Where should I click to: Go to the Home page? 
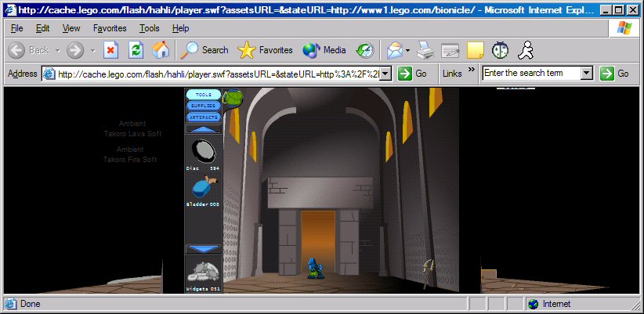click(x=160, y=50)
